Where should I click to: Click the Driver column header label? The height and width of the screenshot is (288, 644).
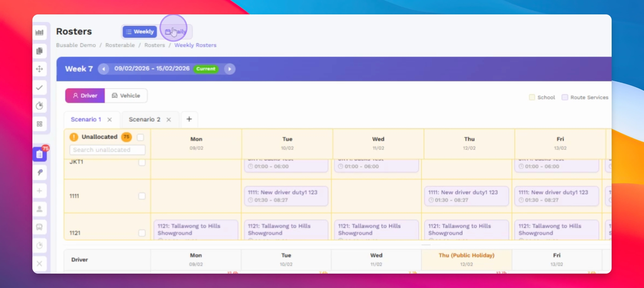click(80, 260)
